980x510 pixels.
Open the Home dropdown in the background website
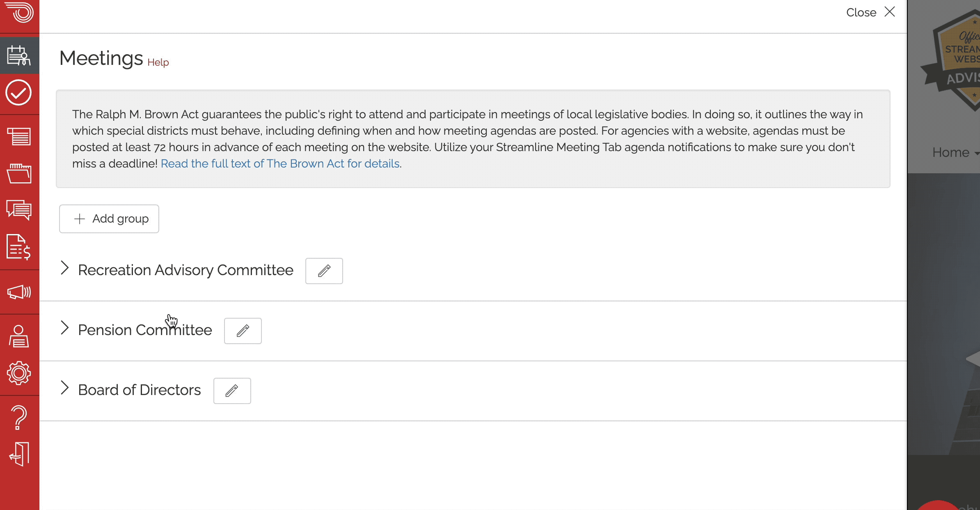coord(955,152)
